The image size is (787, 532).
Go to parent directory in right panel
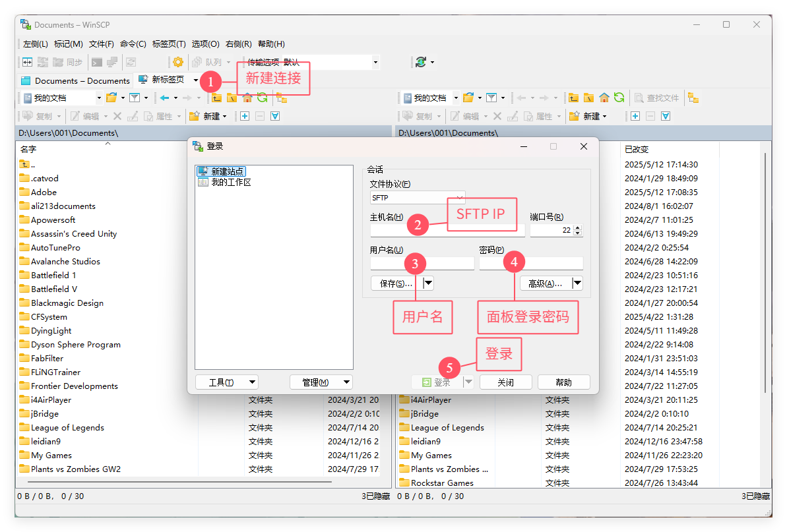[x=574, y=98]
